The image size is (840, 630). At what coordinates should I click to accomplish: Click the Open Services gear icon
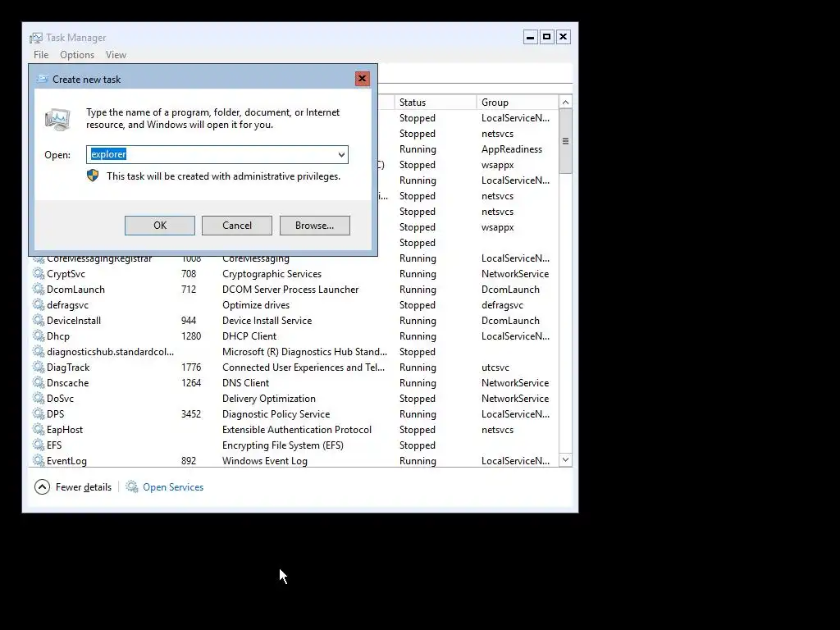pos(132,486)
